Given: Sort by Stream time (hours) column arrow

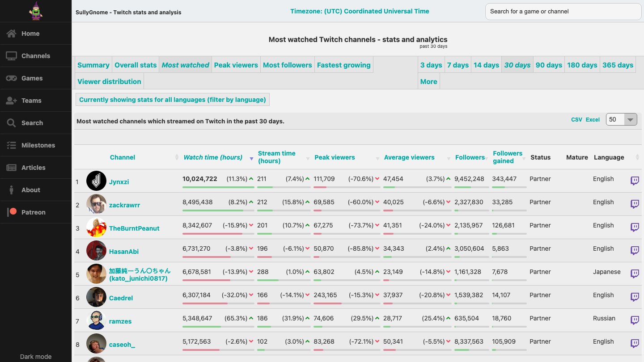Looking at the screenshot, I should [308, 158].
